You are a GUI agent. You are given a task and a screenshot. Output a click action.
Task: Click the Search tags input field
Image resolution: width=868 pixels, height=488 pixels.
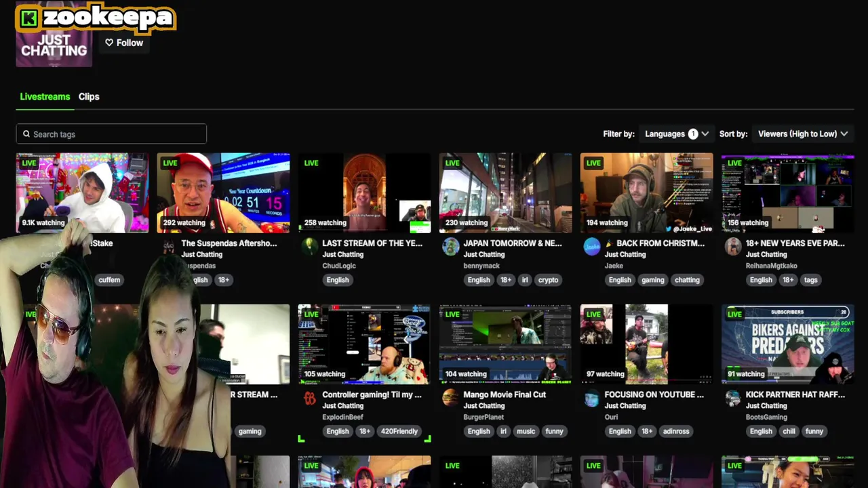[x=111, y=134]
